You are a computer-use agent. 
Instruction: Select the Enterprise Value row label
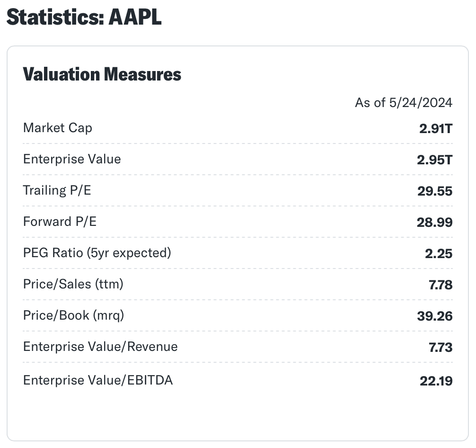tap(72, 159)
